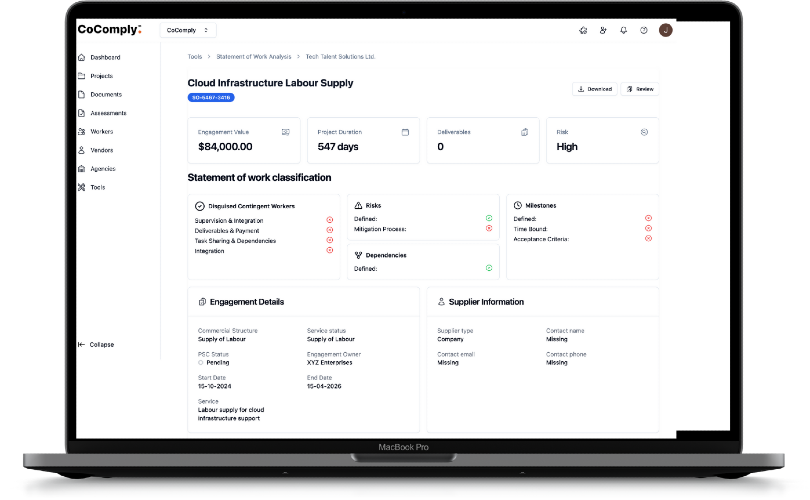Image resolution: width=810 pixels, height=500 pixels.
Task: Click the Labour supply service description
Action: click(231, 414)
